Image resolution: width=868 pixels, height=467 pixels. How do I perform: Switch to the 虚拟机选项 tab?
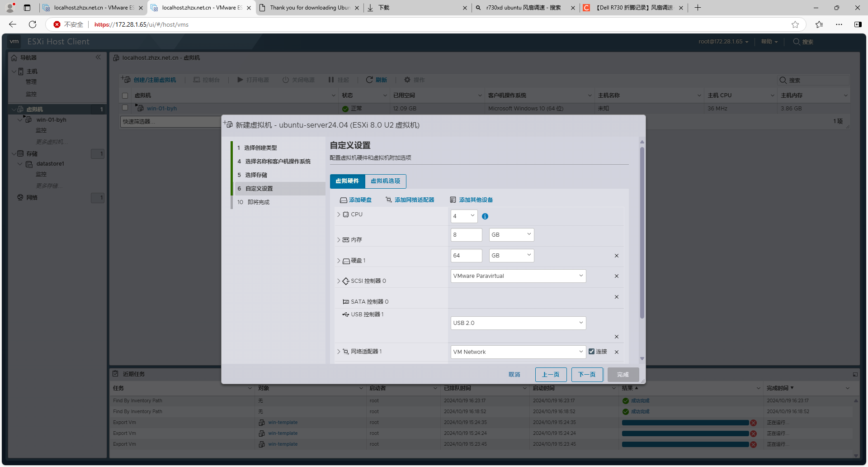pos(385,181)
